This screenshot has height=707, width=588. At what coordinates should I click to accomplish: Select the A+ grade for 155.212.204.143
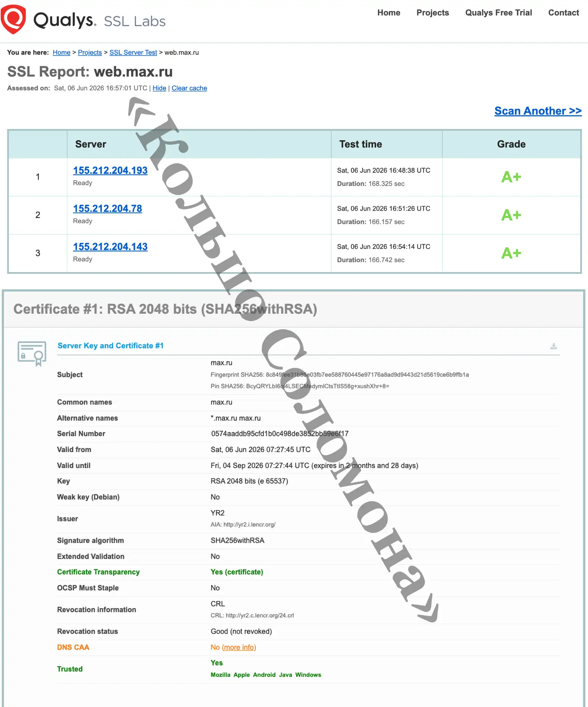[x=511, y=253]
